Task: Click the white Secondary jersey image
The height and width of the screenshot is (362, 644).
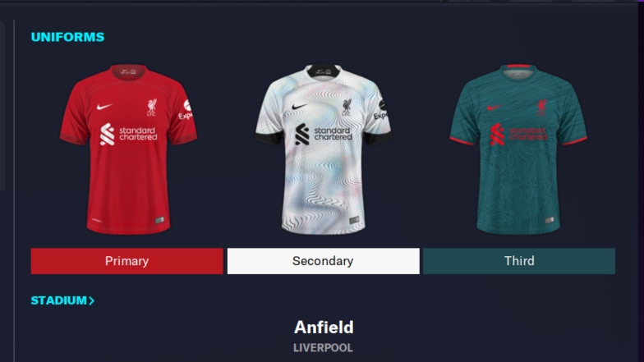Action: click(x=324, y=149)
